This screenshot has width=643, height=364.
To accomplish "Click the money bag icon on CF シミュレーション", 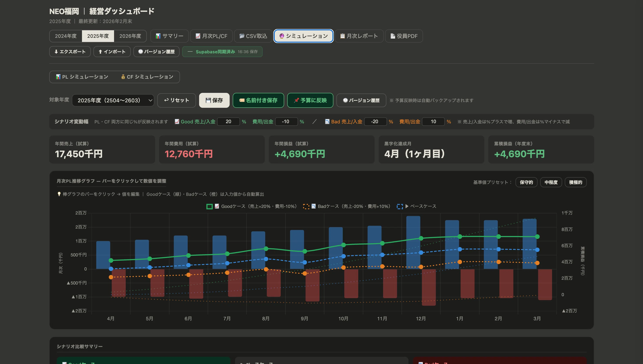I will tap(123, 77).
